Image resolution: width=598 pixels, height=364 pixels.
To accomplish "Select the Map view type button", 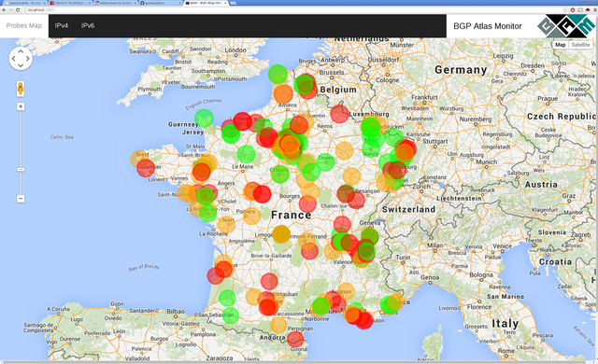I will coord(561,45).
